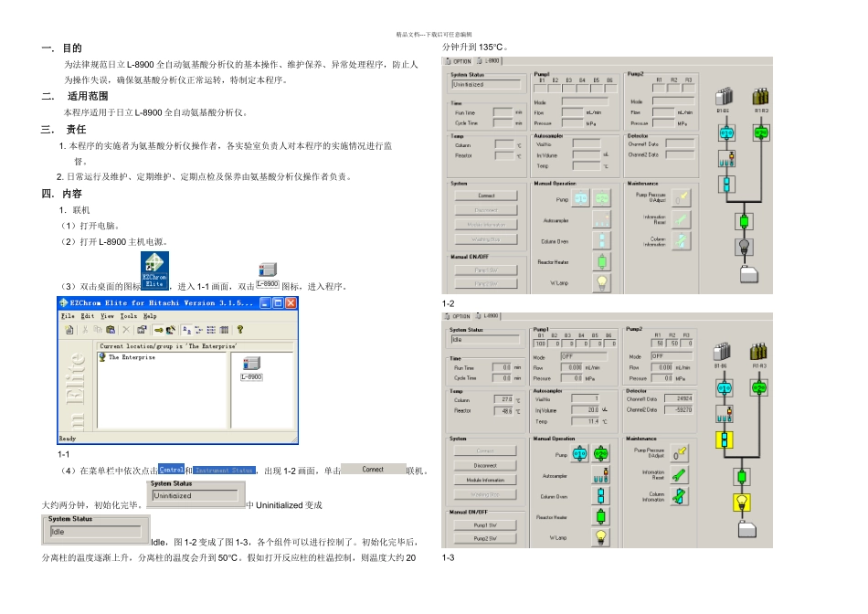Switch to details view in EZChrom toolbar
868x614 pixels.
pyautogui.click(x=224, y=330)
